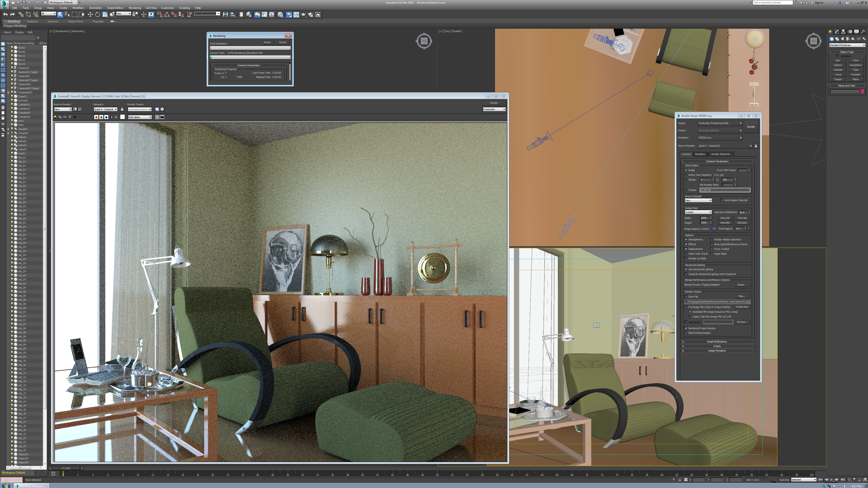
Task: Open the Modifiers menu
Action: coord(78,8)
